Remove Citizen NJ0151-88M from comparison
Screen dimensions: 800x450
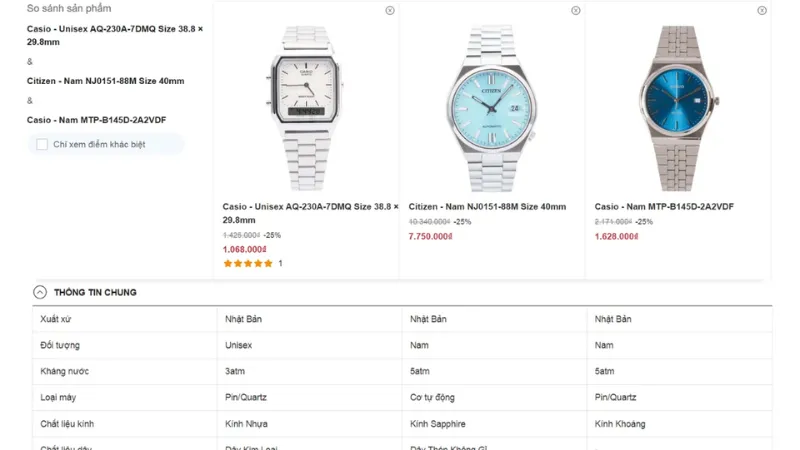[x=576, y=10]
